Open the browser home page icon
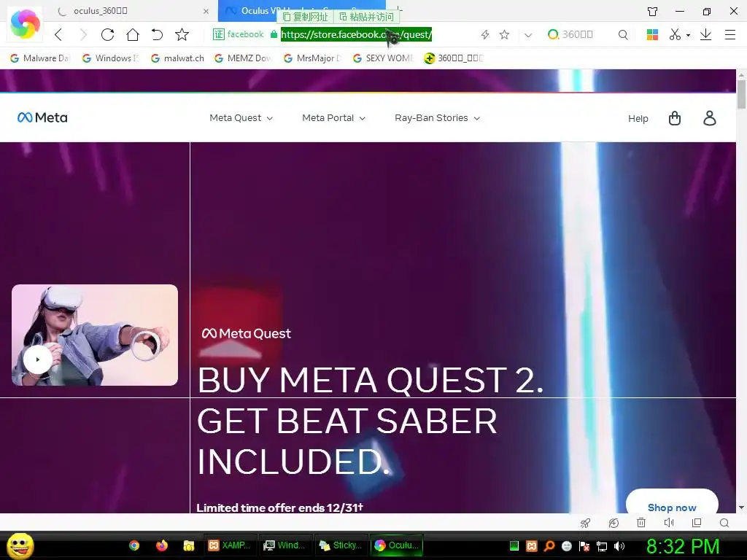Image resolution: width=747 pixels, height=560 pixels. (x=133, y=34)
